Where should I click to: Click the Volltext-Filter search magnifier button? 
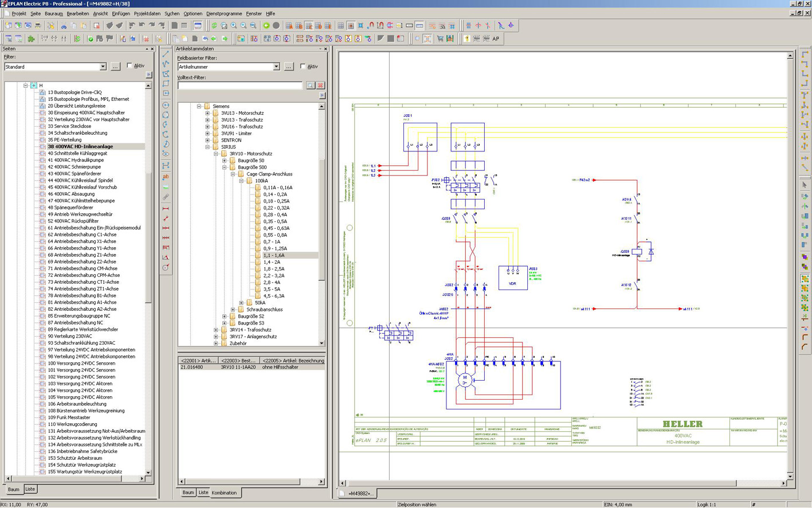311,85
